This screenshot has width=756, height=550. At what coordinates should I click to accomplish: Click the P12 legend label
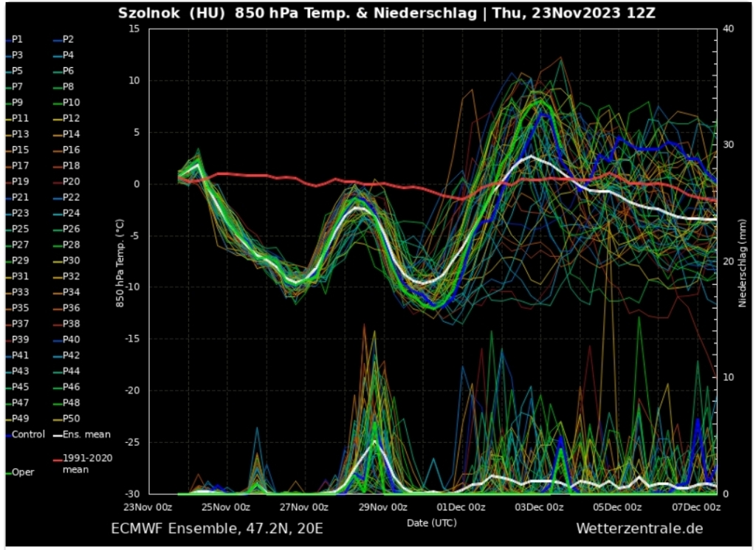tap(71, 118)
